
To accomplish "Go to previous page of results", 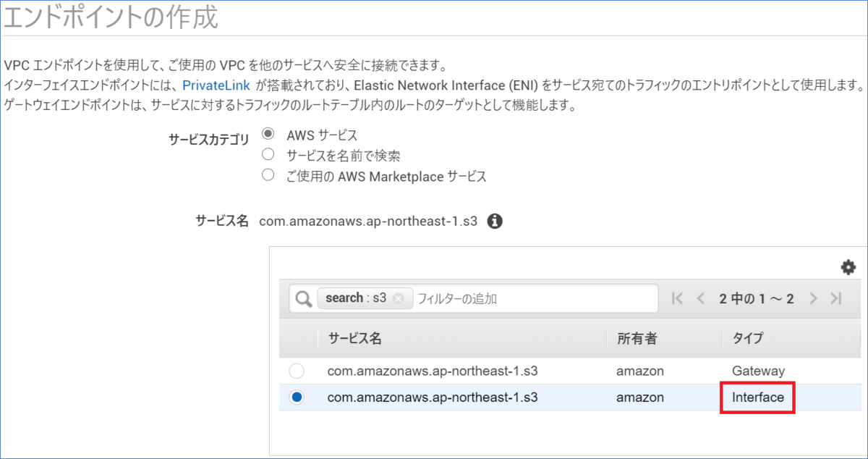I will (x=700, y=298).
